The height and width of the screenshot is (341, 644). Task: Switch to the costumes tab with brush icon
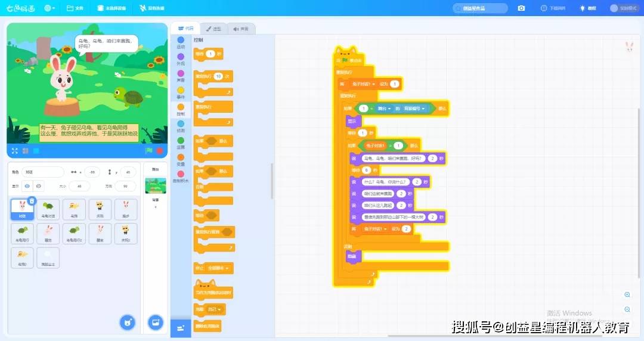(213, 29)
